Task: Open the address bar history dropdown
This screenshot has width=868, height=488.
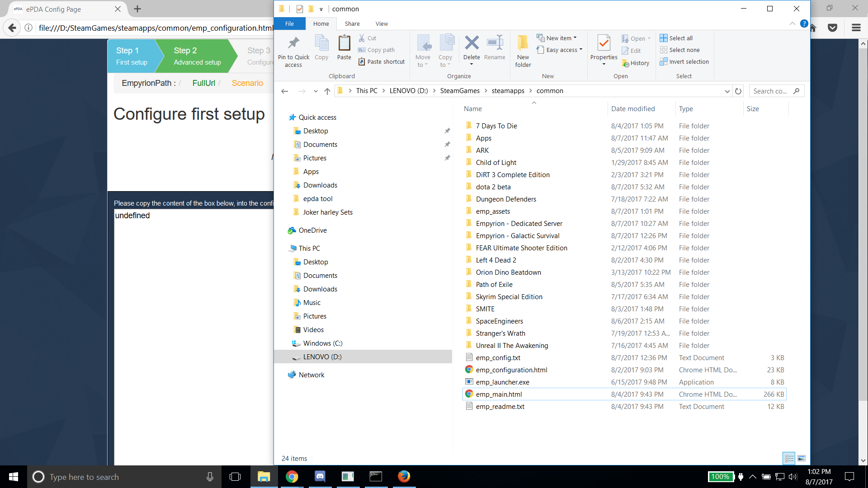Action: (x=727, y=91)
